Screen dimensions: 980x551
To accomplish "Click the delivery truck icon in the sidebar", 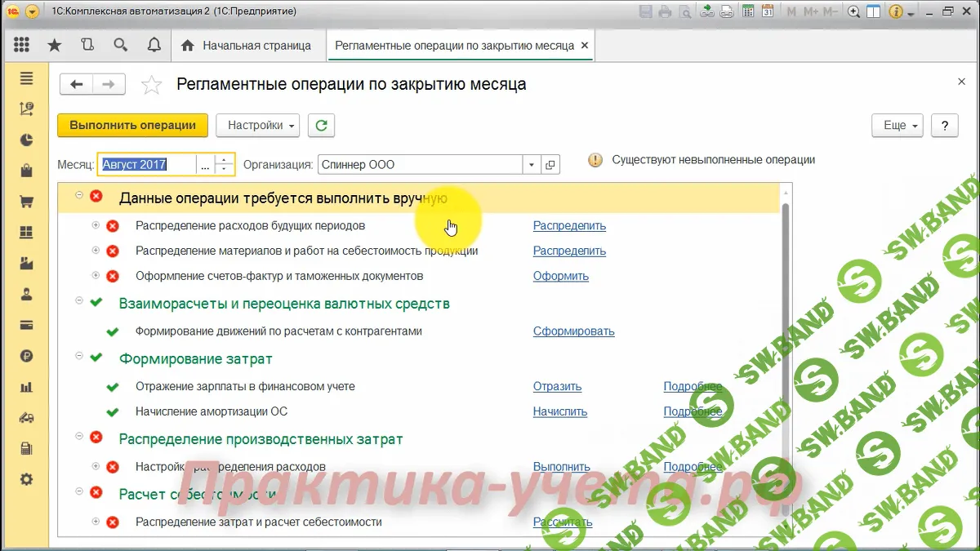I will tap(26, 416).
